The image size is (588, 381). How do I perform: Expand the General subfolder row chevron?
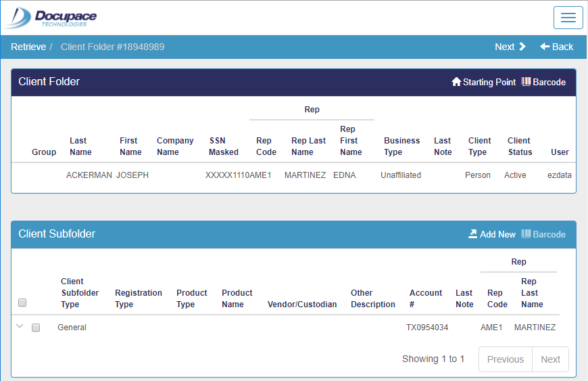pos(20,326)
